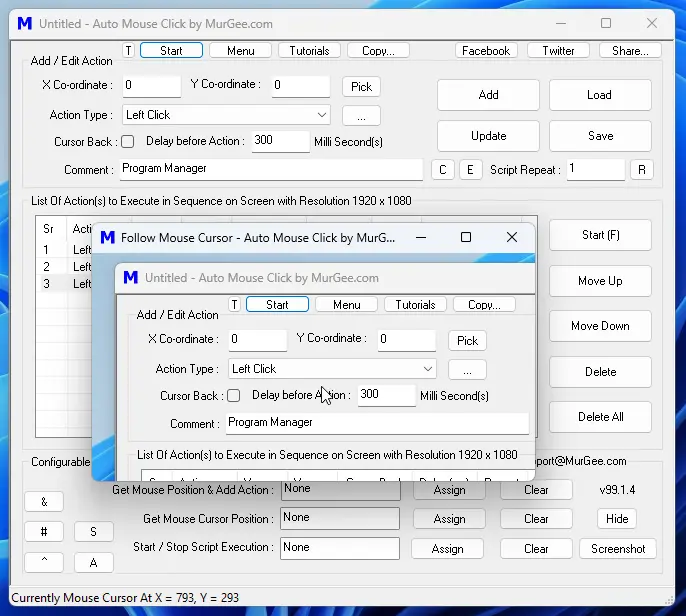Click Menu button inside Follow Mouse Cursor preview

pos(346,304)
